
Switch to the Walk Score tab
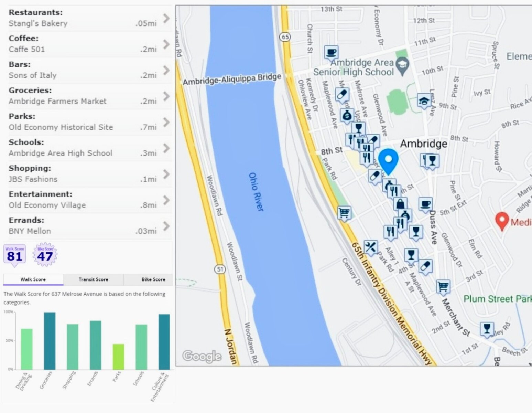click(x=33, y=279)
